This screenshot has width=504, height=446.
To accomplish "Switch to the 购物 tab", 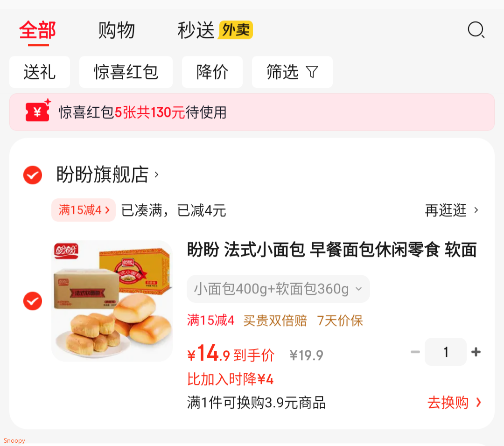I will (117, 30).
